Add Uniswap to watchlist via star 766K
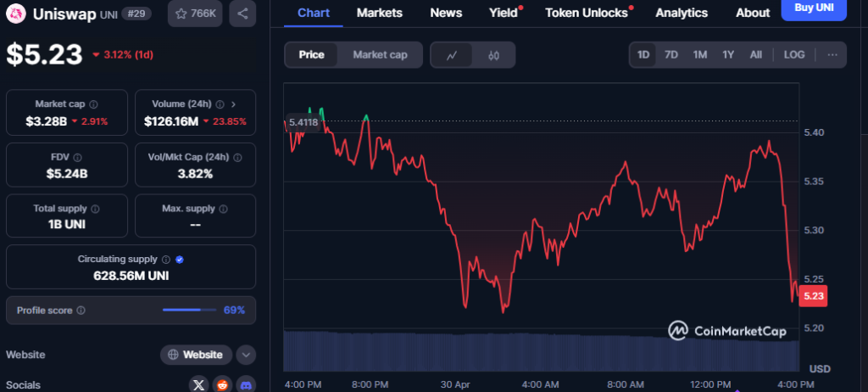Image resolution: width=868 pixels, height=392 pixels. [195, 14]
